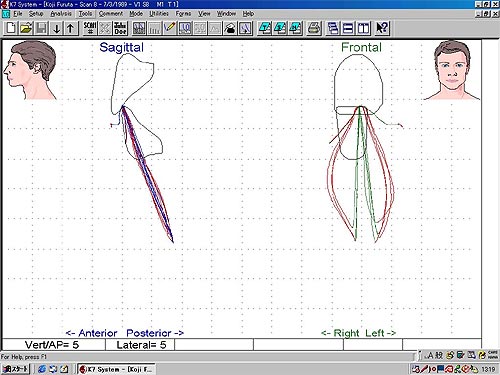Click the Start button on taskbar
Image resolution: width=500 pixels, height=375 pixels.
[x=16, y=369]
